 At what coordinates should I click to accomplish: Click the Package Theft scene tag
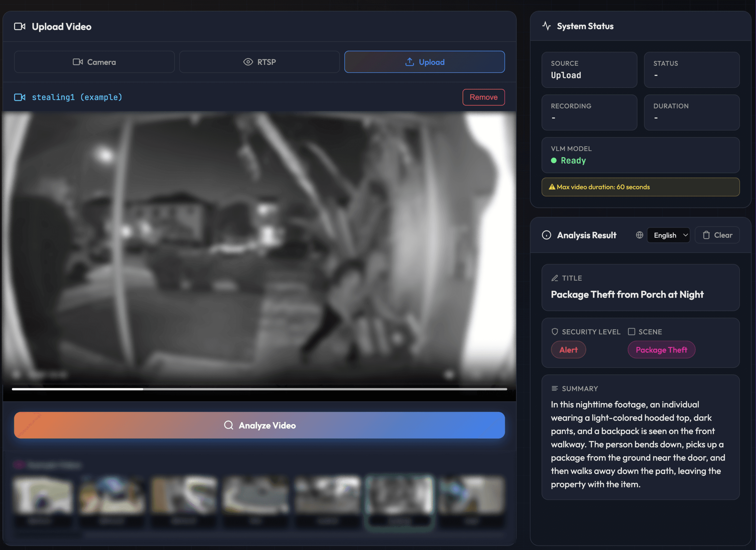661,350
